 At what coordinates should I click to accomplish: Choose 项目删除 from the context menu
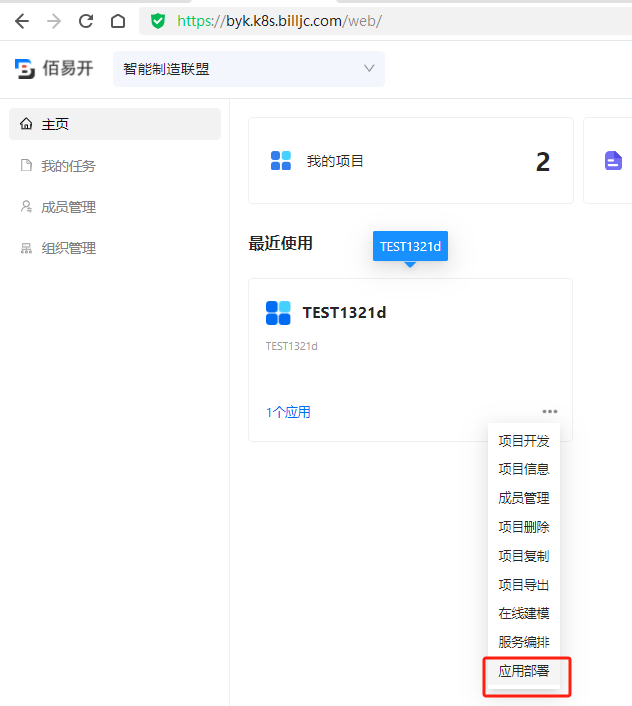524,527
